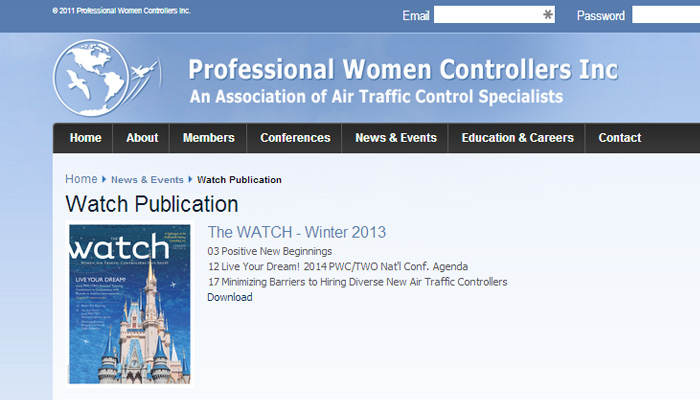The image size is (700, 400).
Task: Click '03 Positive New Beginnings' text
Action: click(270, 251)
